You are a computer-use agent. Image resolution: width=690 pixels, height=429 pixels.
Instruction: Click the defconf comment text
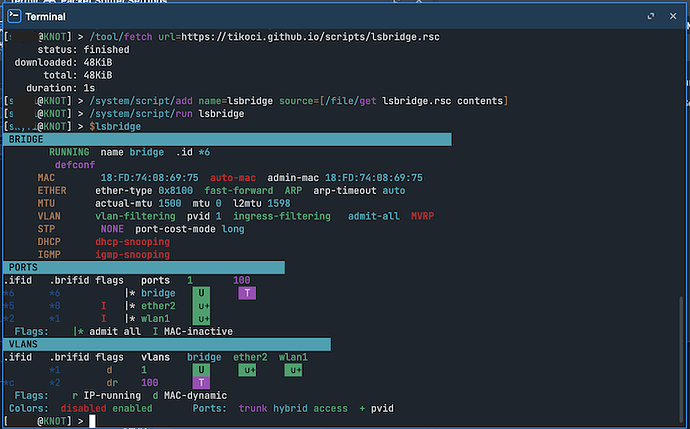point(75,165)
